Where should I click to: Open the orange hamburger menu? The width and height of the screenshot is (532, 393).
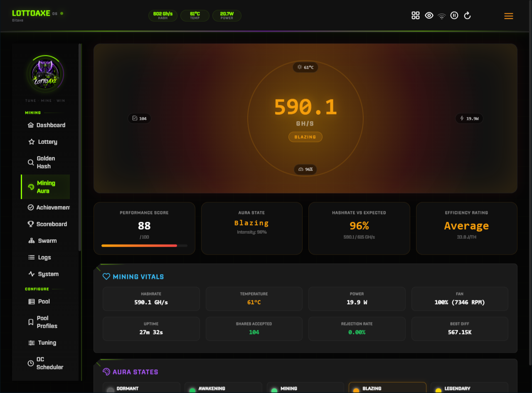tap(509, 16)
